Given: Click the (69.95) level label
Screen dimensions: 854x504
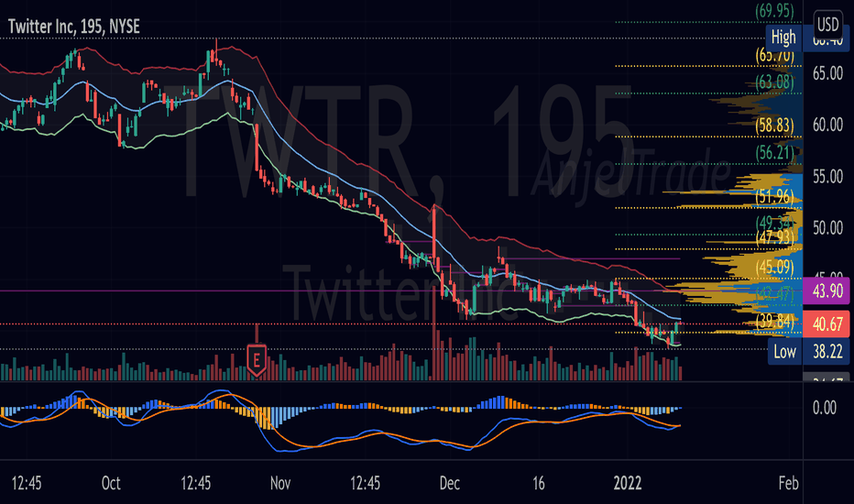Looking at the screenshot, I should tap(774, 10).
